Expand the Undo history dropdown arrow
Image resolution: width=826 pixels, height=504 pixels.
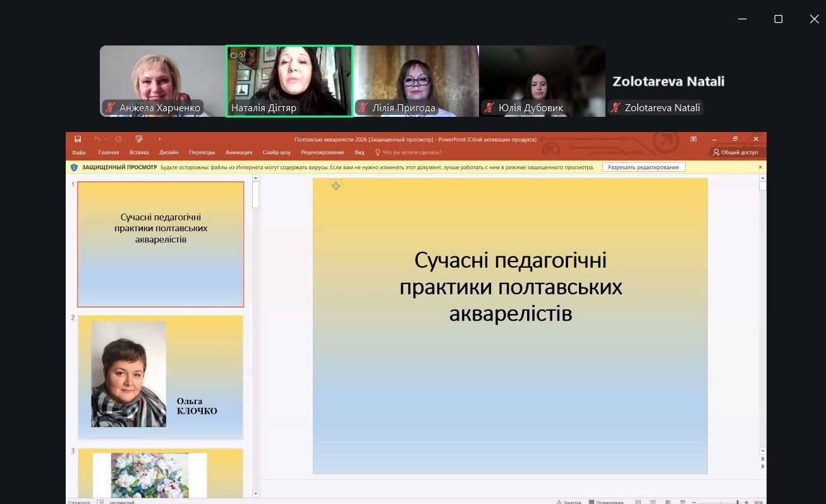105,139
